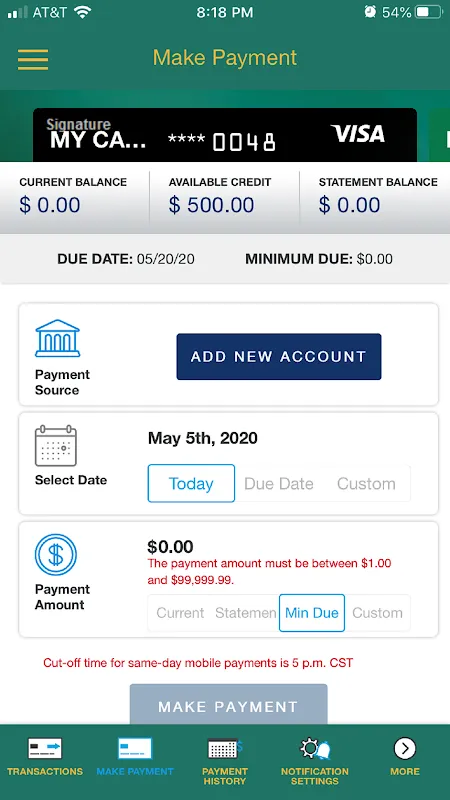Viewport: 450px width, 800px height.
Task: Select Min Due payment amount
Action: point(312,613)
